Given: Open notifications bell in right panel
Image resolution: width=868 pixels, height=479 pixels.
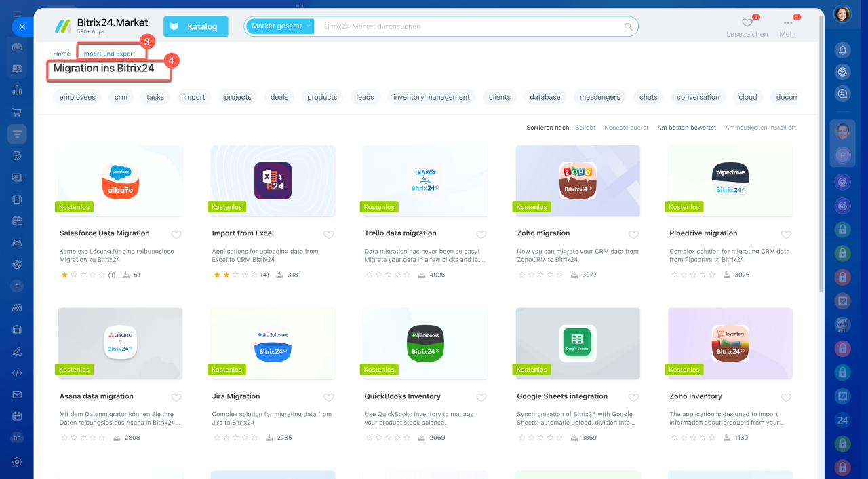Looking at the screenshot, I should pyautogui.click(x=842, y=50).
